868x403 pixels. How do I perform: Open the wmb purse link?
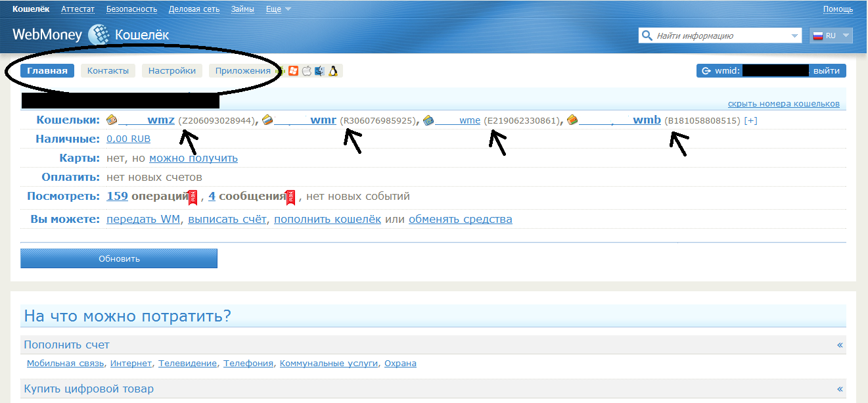point(647,120)
